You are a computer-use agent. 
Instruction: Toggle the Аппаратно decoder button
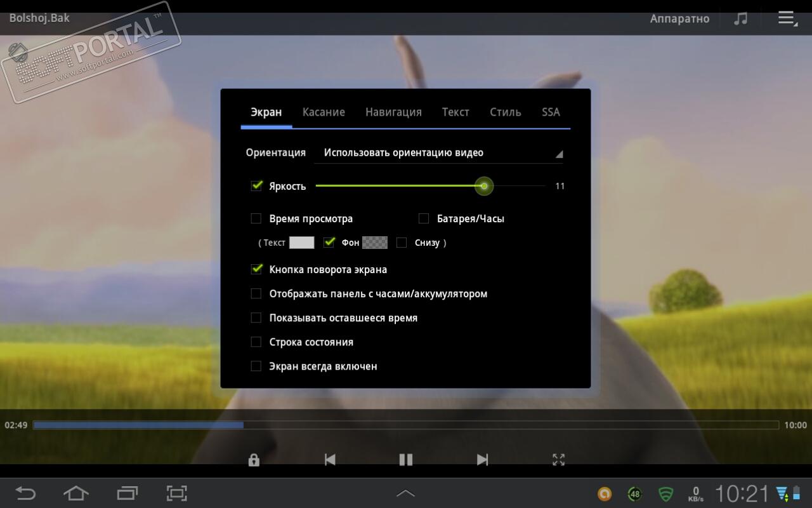[679, 18]
